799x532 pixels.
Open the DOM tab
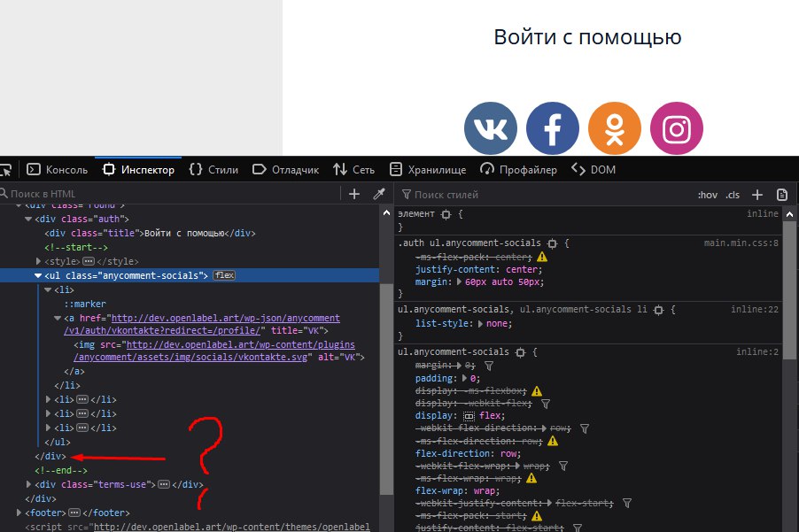[593, 170]
